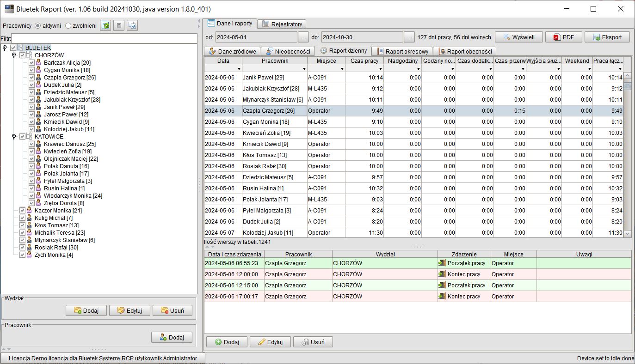Viewport: 635px width, 364px height.
Task: Open the Raport okresowy tab
Action: pos(402,51)
